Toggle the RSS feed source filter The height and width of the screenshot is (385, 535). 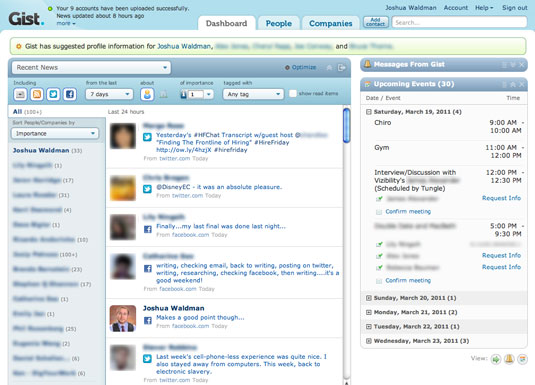[x=37, y=94]
